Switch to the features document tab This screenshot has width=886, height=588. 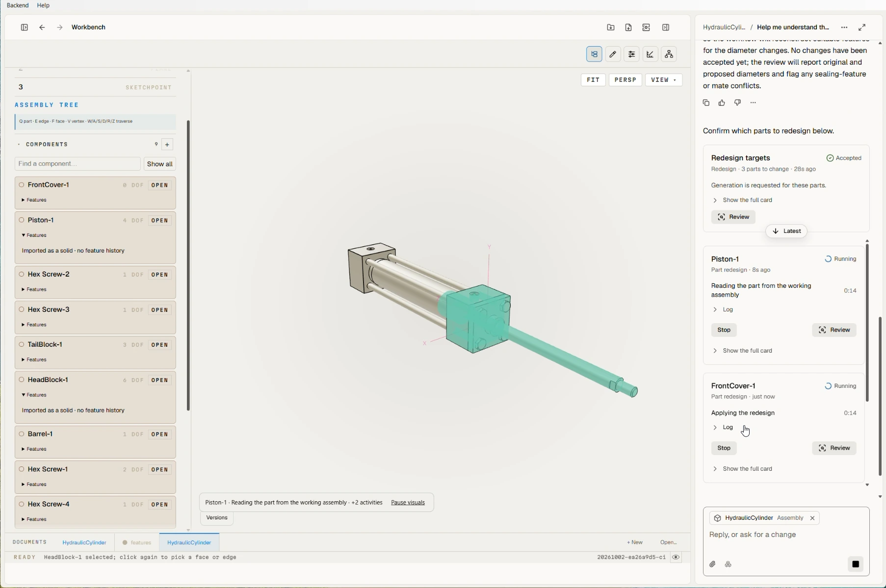click(137, 543)
